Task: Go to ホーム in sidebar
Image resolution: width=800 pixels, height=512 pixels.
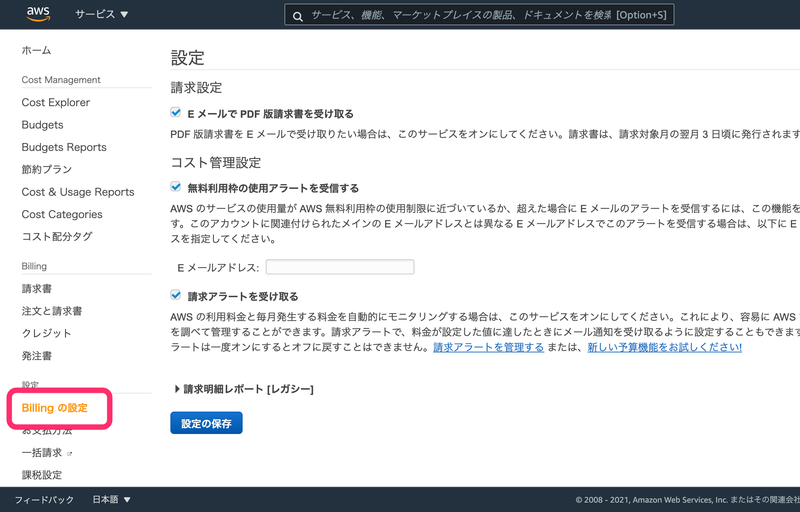Action: (36, 50)
